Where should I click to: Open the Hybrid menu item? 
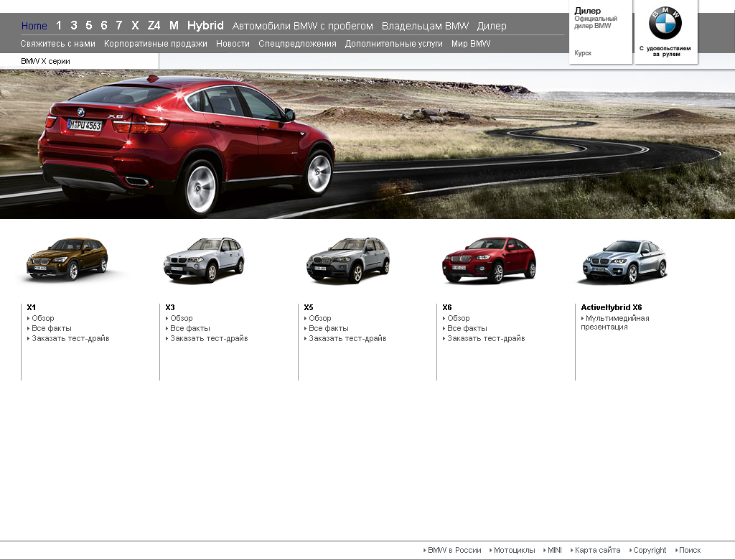(205, 25)
